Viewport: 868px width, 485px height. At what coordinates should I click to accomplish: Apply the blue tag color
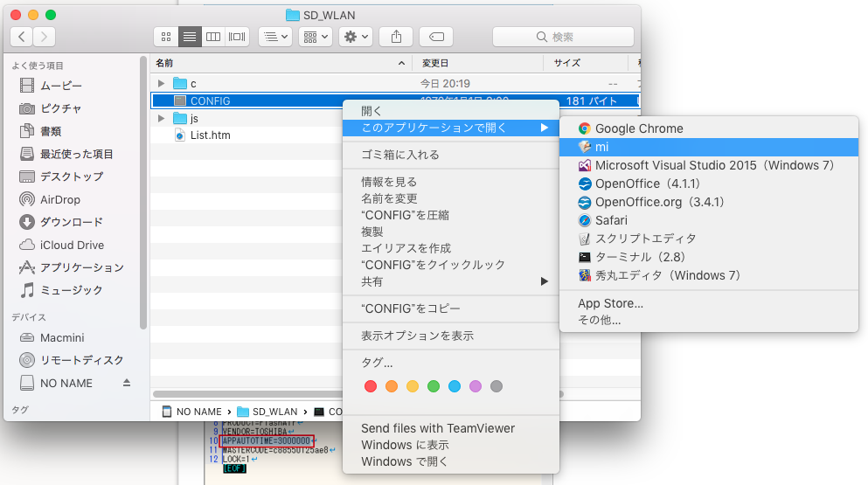tap(455, 386)
